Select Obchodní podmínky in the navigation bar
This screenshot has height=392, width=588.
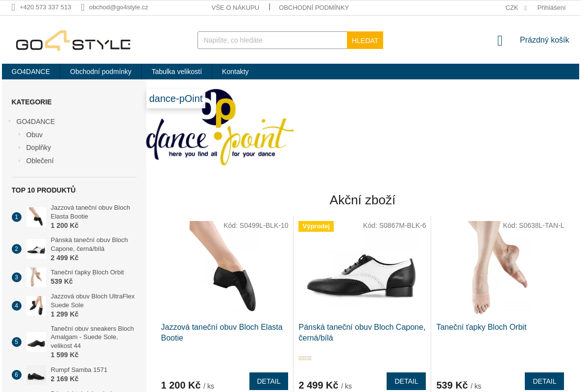coord(100,72)
